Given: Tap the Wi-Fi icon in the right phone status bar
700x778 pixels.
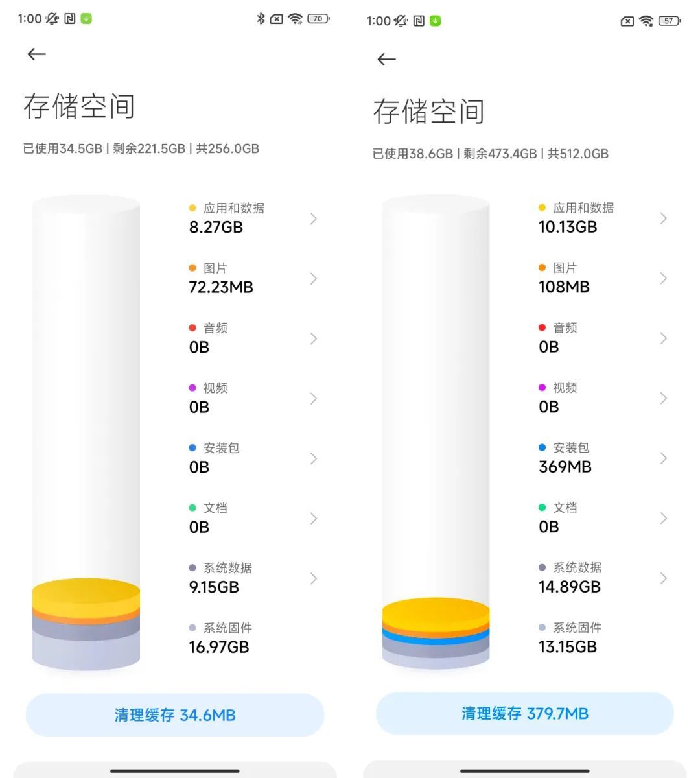Looking at the screenshot, I should point(646,21).
